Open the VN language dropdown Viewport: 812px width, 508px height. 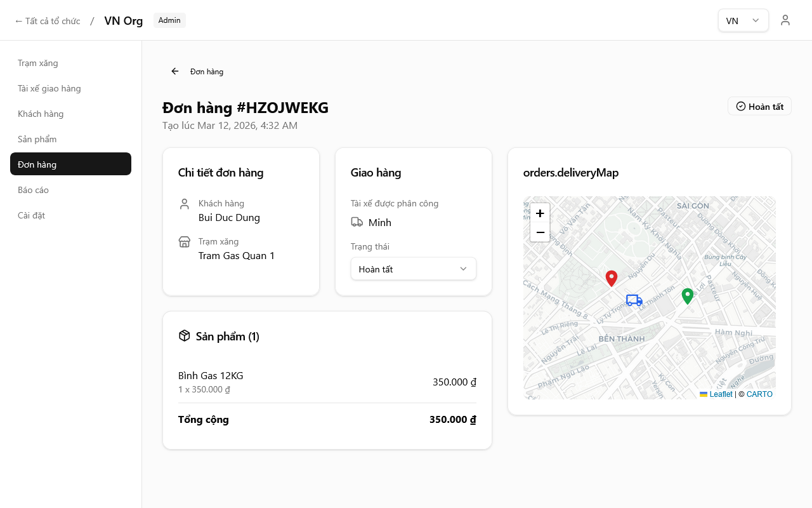[743, 20]
